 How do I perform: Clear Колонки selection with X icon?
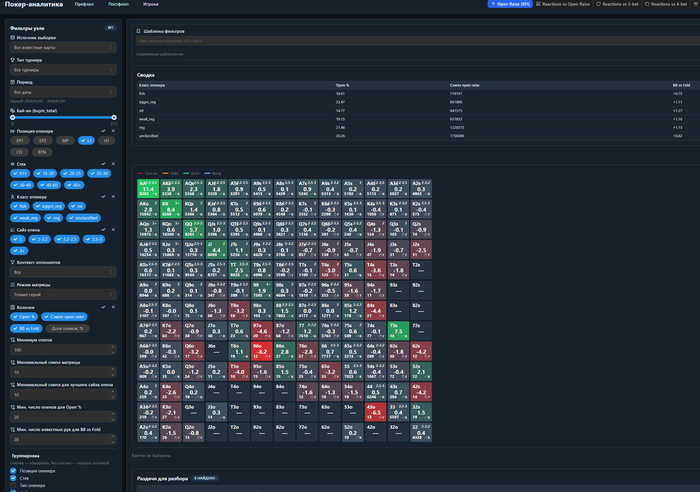(x=113, y=307)
